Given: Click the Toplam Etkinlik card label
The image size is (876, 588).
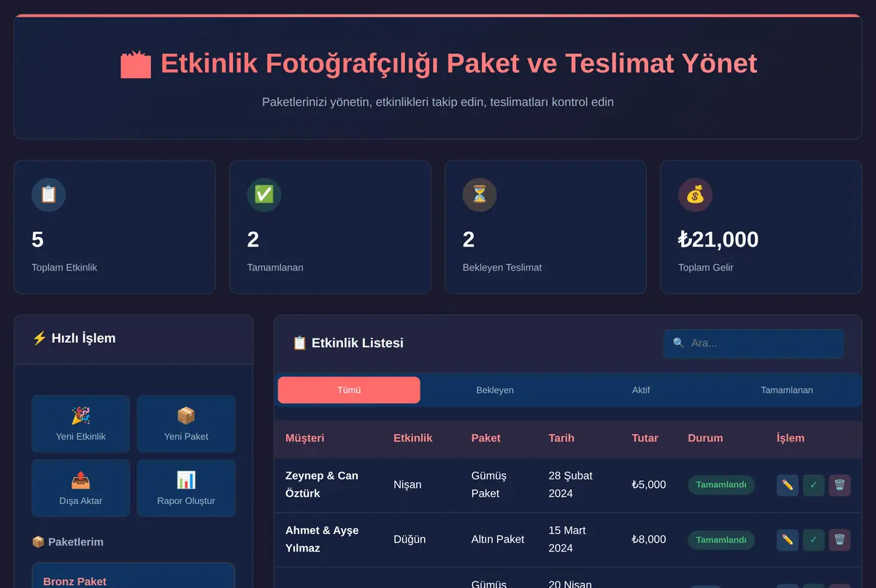Looking at the screenshot, I should (64, 268).
